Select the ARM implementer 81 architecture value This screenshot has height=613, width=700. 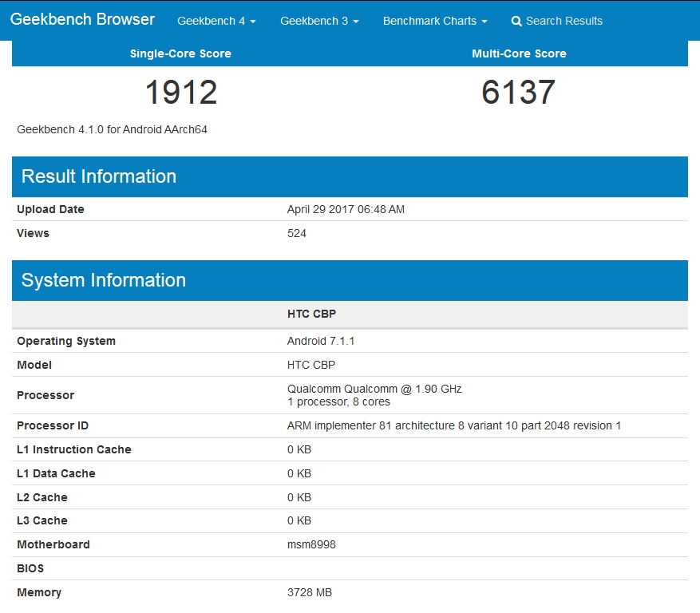pyautogui.click(x=454, y=425)
